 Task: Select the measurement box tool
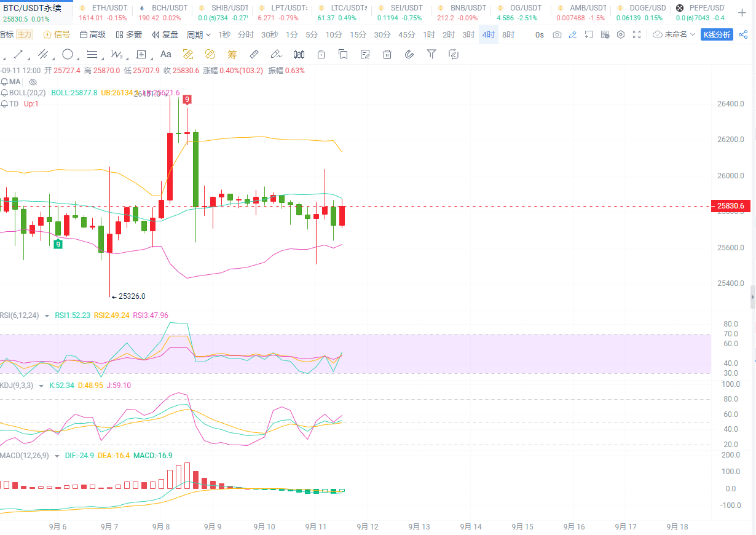141,54
